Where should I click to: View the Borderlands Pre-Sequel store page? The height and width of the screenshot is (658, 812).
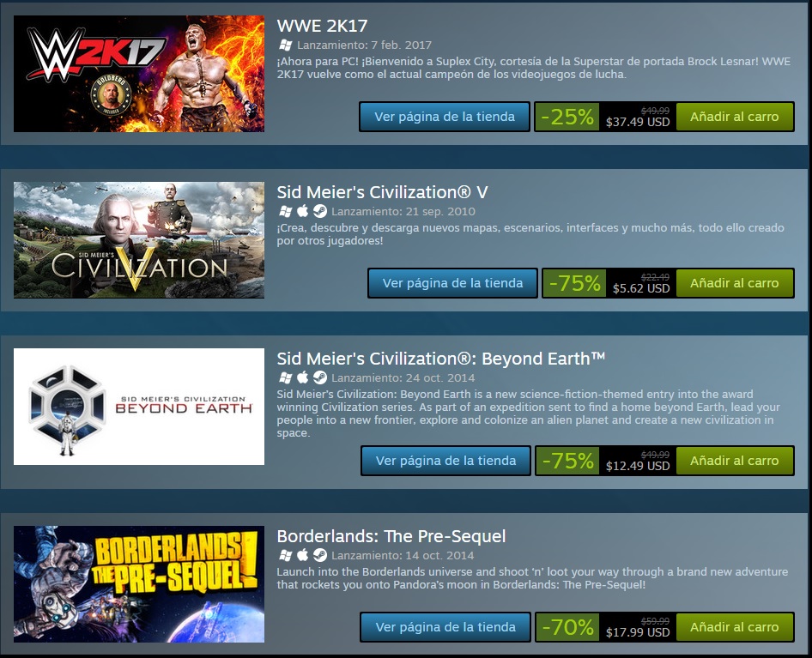click(445, 627)
